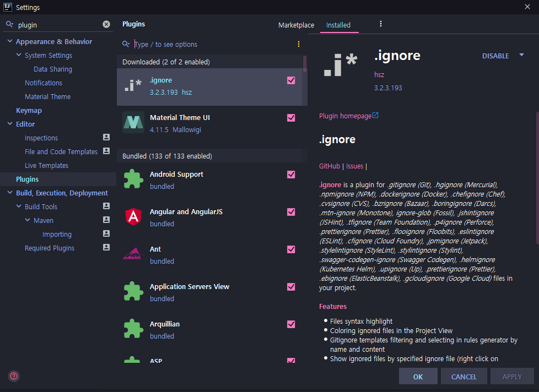
Task: Toggle the Arquillian plugin checkbox
Action: point(291,324)
